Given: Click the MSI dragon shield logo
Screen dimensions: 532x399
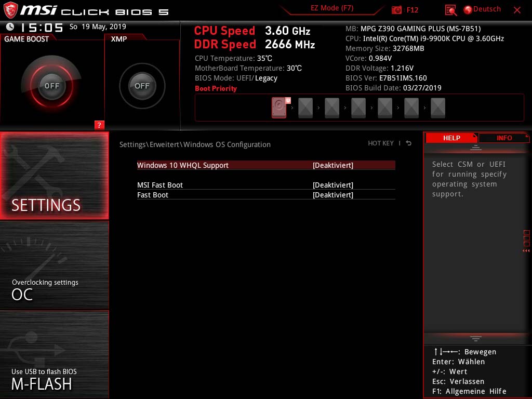Looking at the screenshot, I should click(10, 10).
